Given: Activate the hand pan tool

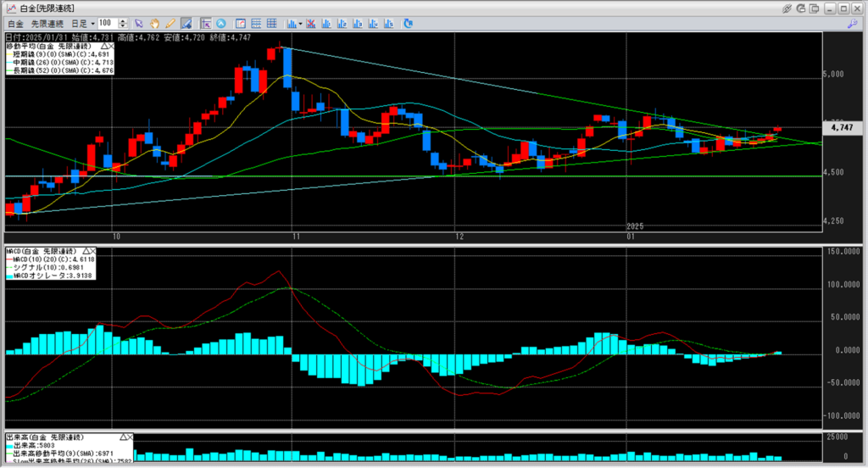Looking at the screenshot, I should tap(155, 23).
